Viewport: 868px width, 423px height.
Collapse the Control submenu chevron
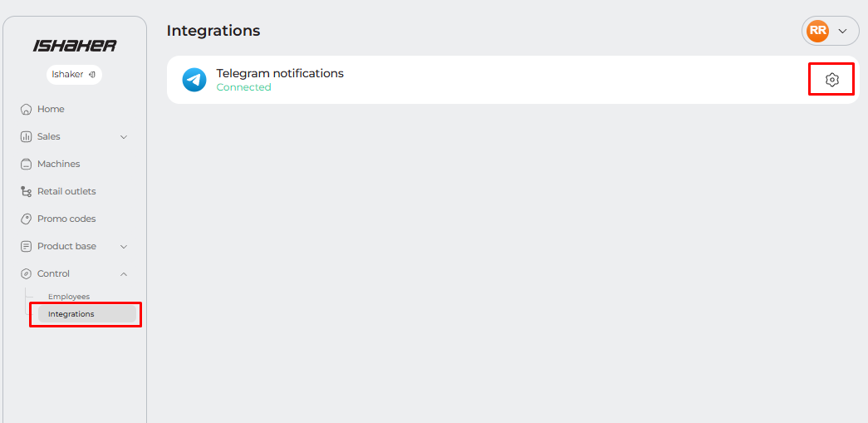124,273
